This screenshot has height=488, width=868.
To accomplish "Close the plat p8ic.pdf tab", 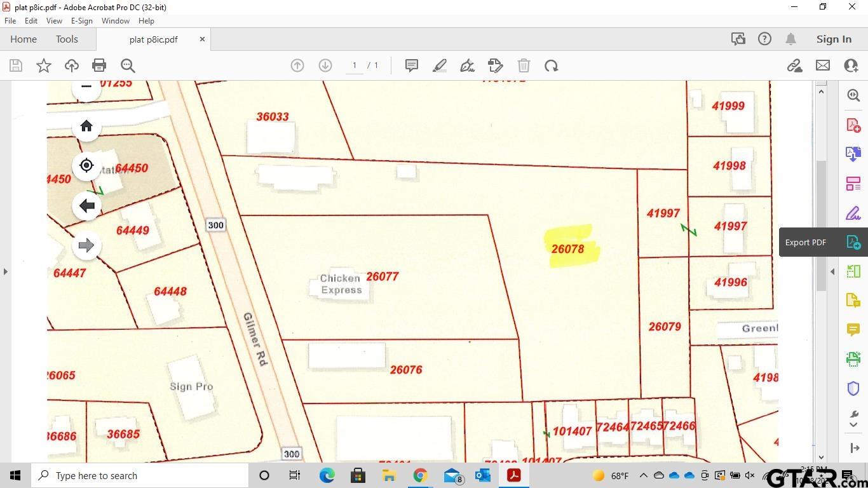I will point(202,39).
